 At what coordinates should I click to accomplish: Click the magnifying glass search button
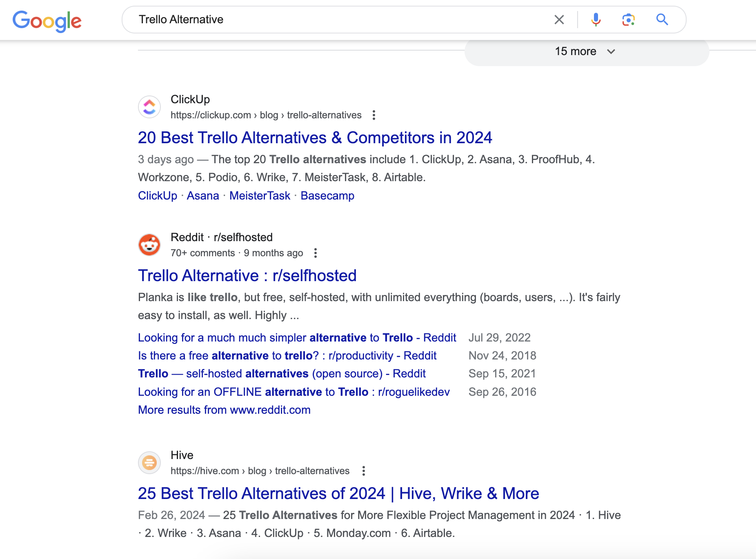point(662,20)
